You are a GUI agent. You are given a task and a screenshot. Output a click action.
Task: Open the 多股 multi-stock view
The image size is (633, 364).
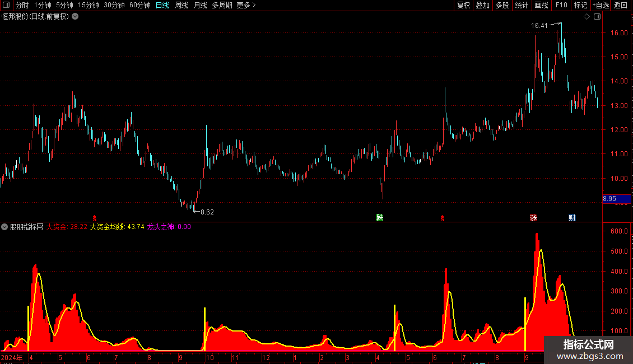[x=502, y=5]
